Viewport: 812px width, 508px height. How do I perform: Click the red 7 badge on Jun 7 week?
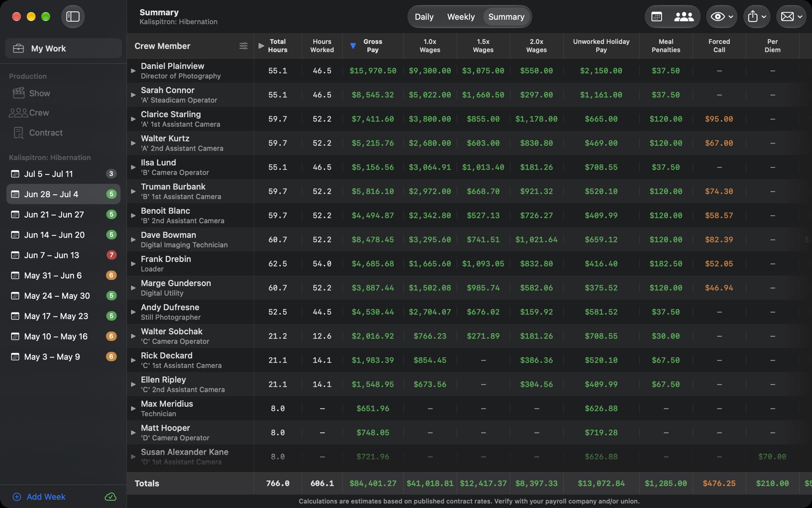coord(111,255)
